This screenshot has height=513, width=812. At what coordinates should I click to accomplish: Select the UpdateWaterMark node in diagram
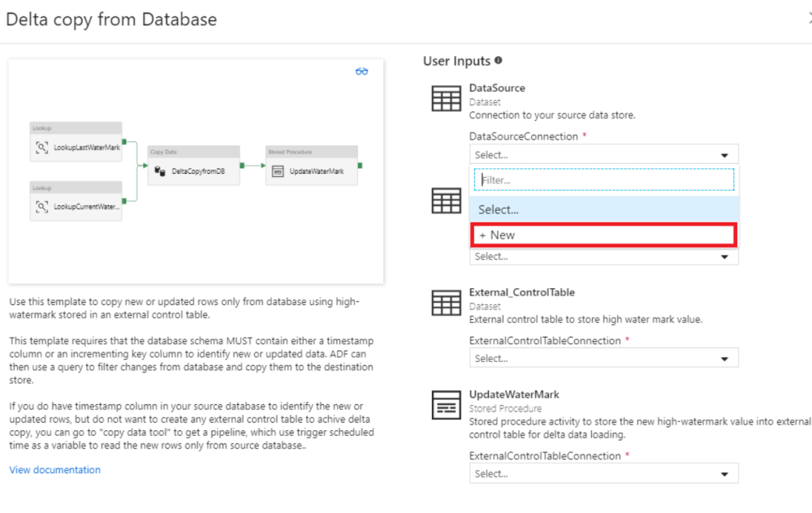(312, 171)
